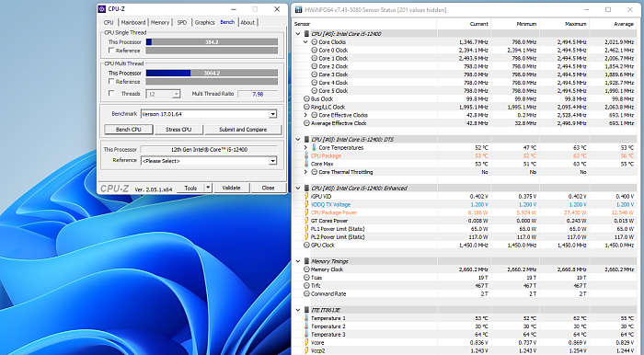The image size is (644, 355).
Task: Click the lightning icon for GT Cores Power
Action: (x=306, y=221)
